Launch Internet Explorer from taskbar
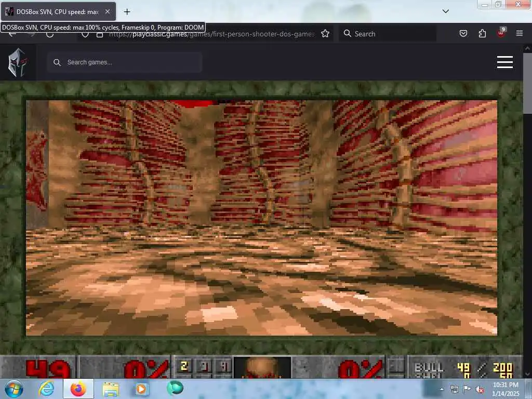The height and width of the screenshot is (399, 532). [x=46, y=389]
